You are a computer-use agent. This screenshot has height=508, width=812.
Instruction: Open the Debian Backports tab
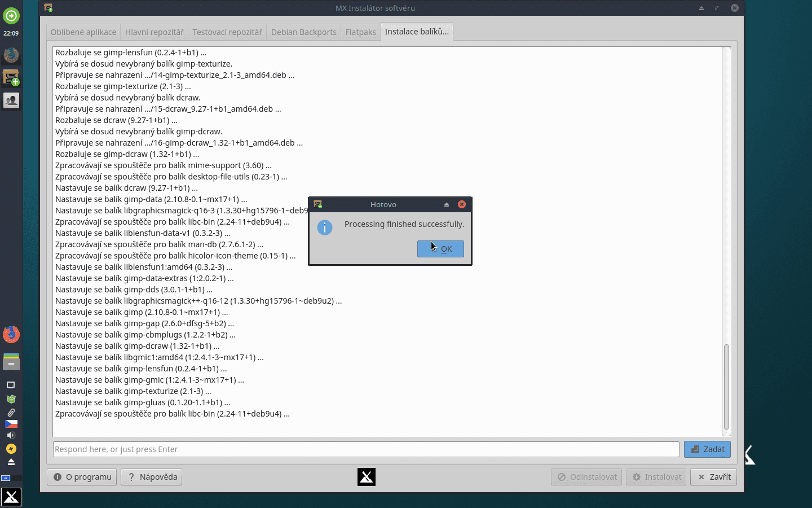[303, 32]
